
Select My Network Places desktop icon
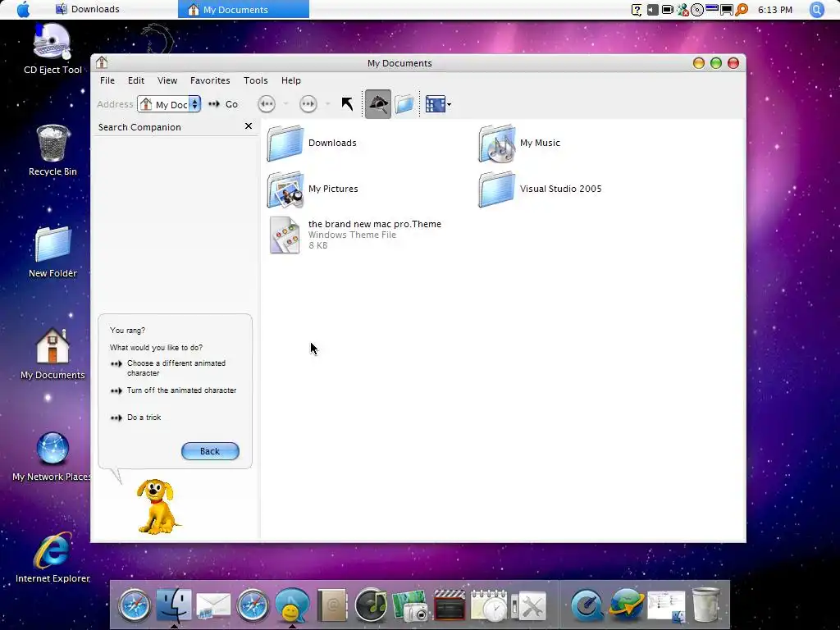pos(52,456)
